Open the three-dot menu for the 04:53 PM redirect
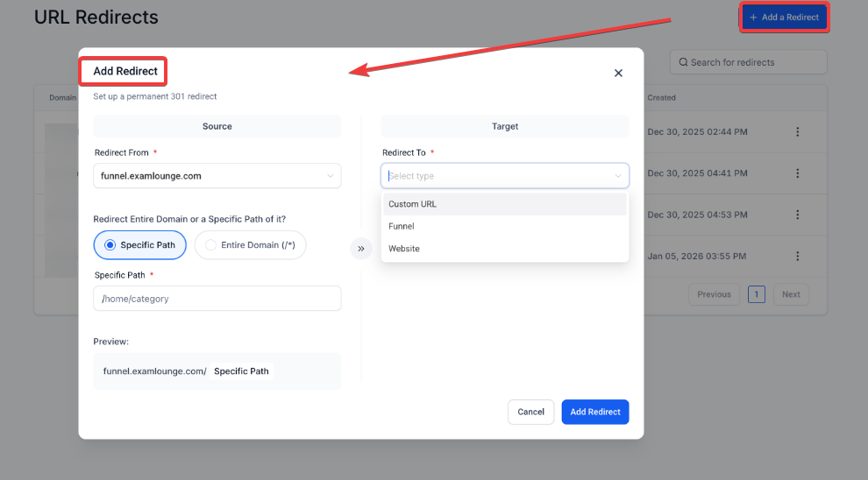This screenshot has width=868, height=480. pyautogui.click(x=797, y=215)
